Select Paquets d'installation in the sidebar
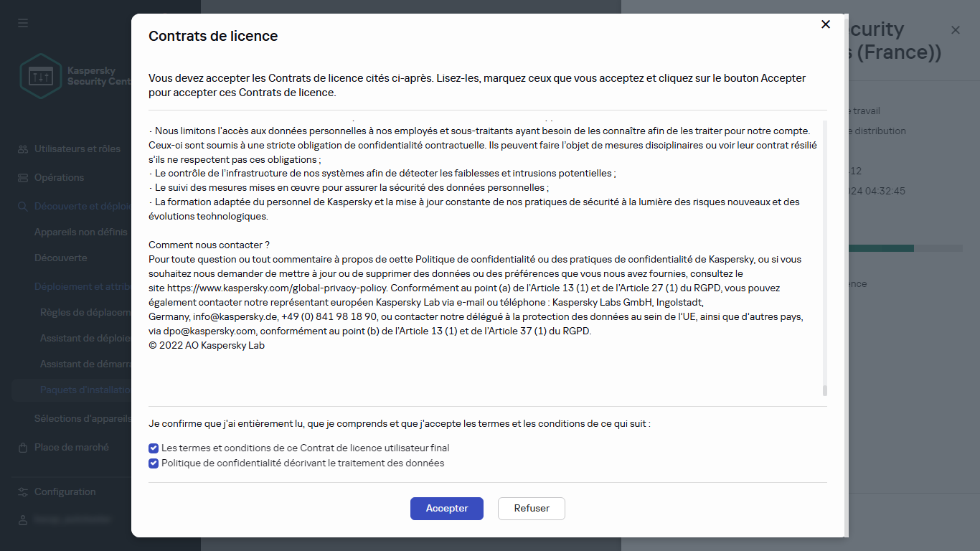The height and width of the screenshot is (551, 980). click(86, 390)
